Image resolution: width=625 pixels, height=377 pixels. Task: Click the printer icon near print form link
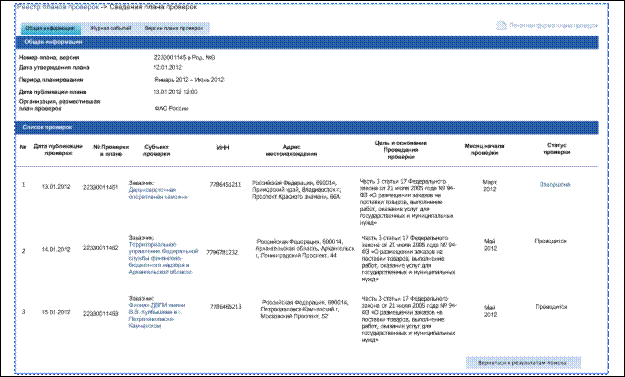pos(501,26)
